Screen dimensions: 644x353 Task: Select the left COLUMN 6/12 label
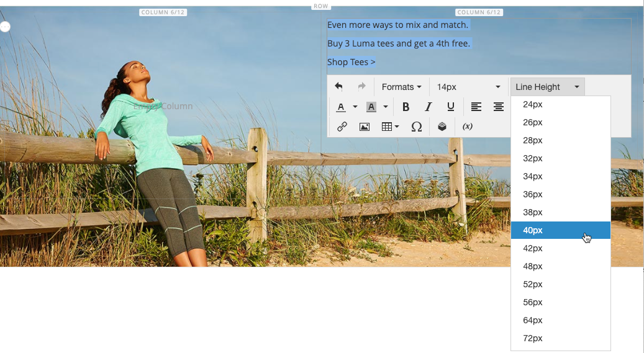pyautogui.click(x=163, y=12)
